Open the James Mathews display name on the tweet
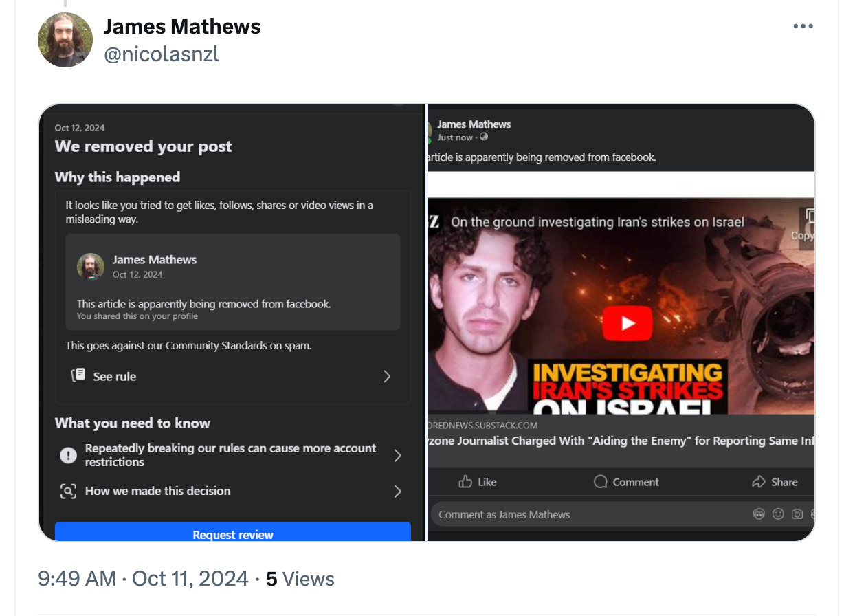 coord(182,26)
